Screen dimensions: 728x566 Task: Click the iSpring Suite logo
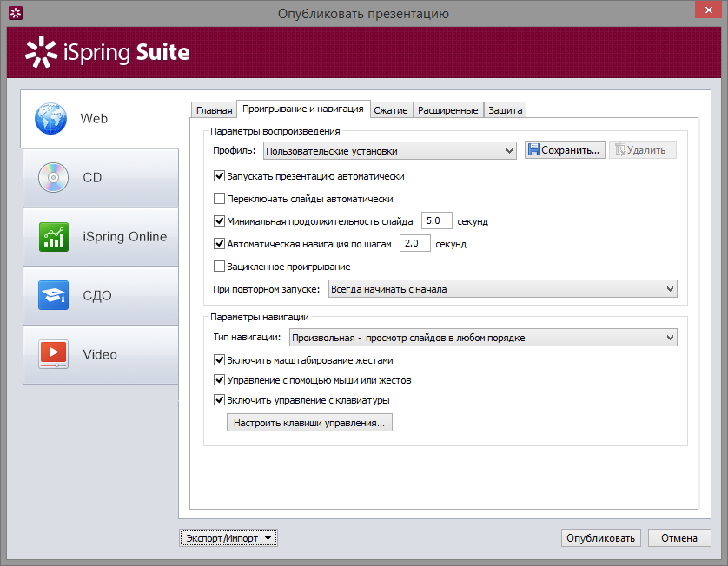107,52
